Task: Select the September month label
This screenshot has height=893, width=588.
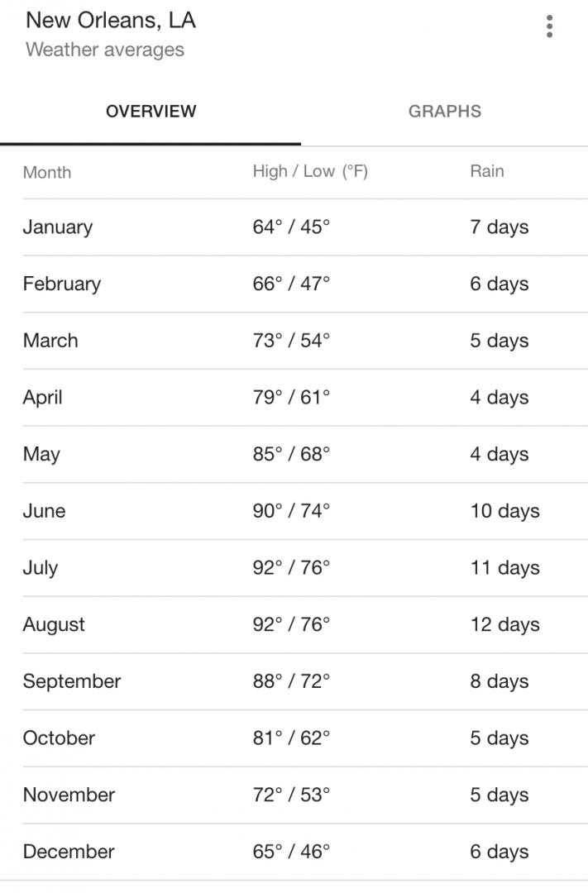Action: coord(72,681)
